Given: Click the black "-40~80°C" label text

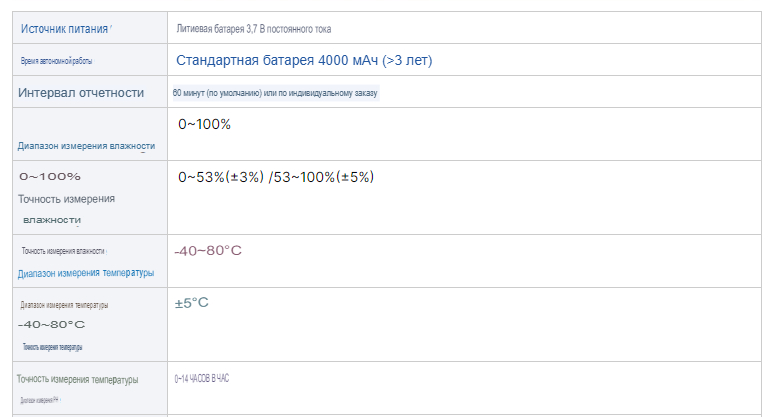Looking at the screenshot, I should click(x=51, y=325).
